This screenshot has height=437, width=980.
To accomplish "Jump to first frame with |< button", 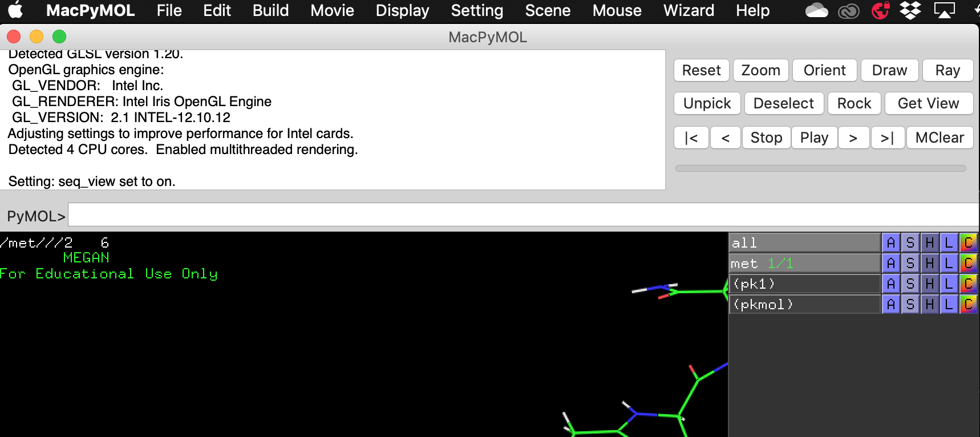I will pyautogui.click(x=691, y=137).
